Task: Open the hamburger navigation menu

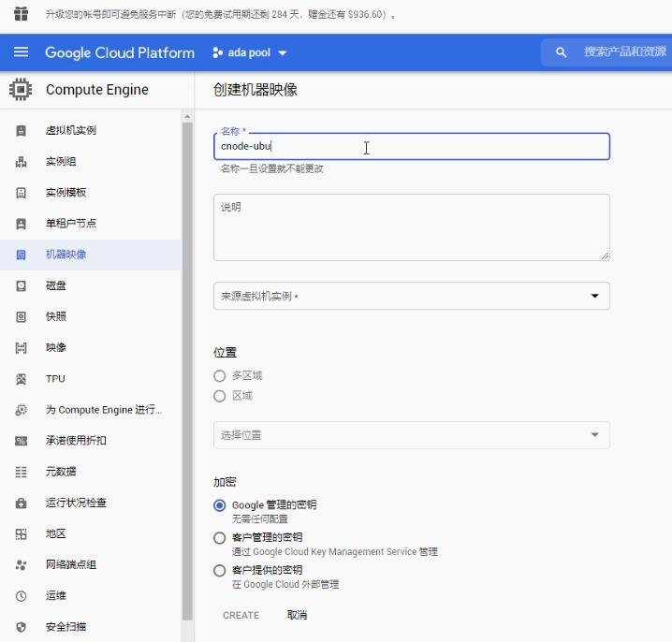Action: click(x=21, y=52)
